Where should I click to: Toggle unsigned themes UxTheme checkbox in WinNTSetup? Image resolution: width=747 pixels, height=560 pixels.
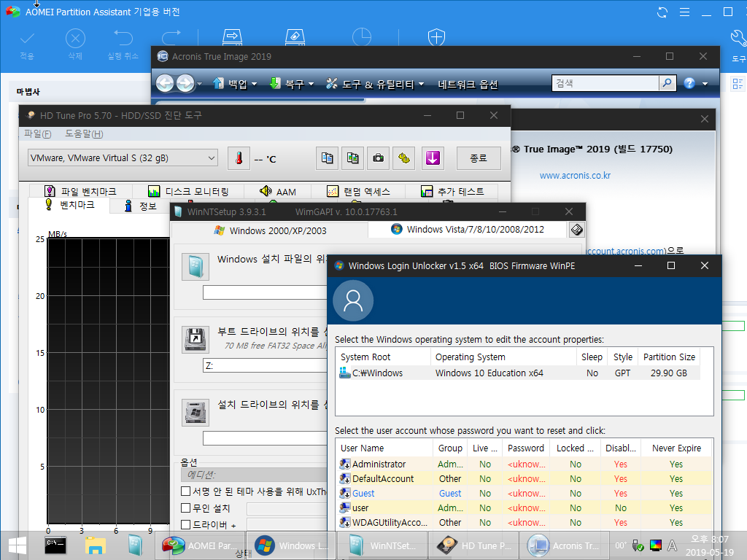coord(186,491)
